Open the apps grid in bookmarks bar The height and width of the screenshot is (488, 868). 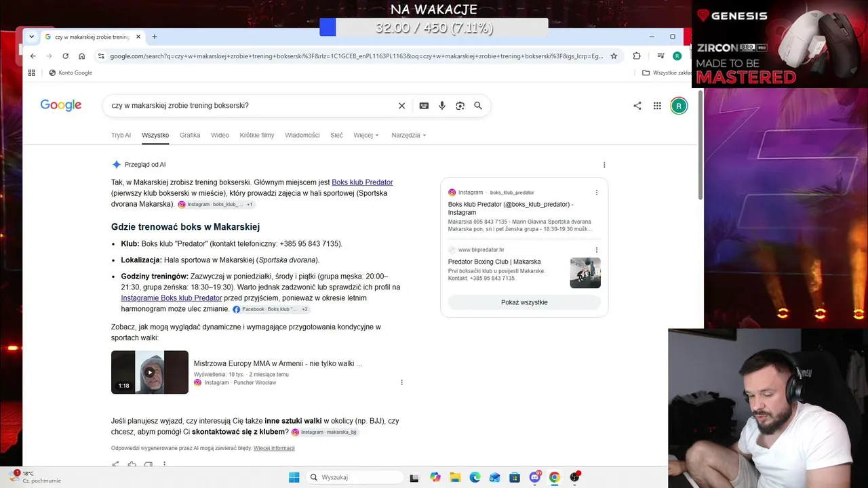(31, 73)
